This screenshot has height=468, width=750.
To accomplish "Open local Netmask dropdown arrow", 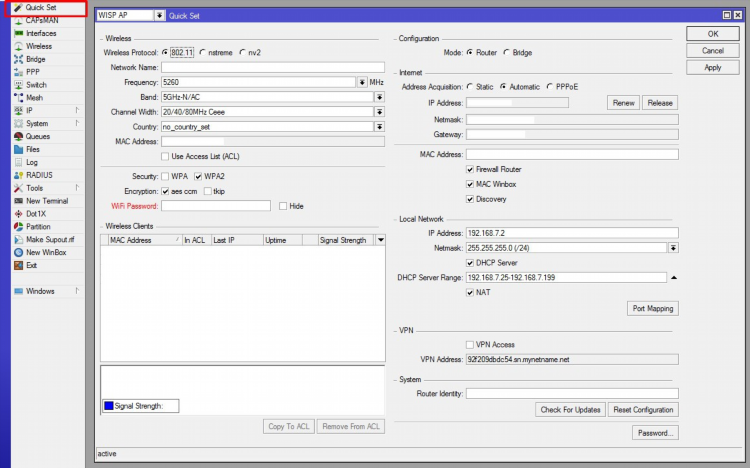I will point(673,248).
